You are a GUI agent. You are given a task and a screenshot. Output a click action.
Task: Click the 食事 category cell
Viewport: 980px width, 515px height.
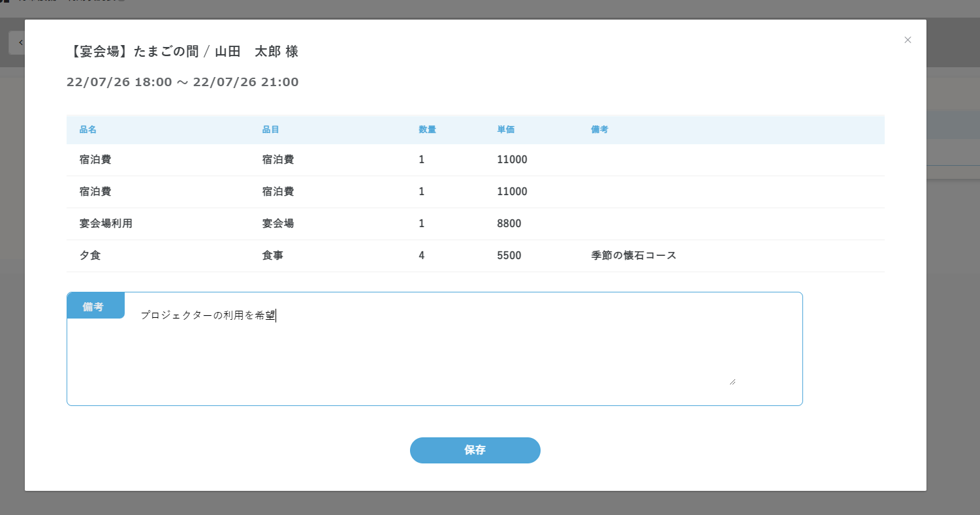click(272, 255)
